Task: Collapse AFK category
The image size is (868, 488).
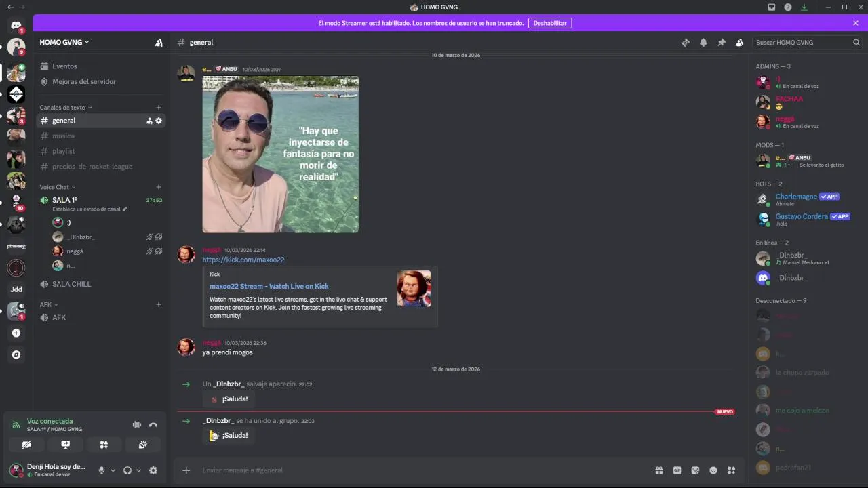Action: (x=49, y=304)
